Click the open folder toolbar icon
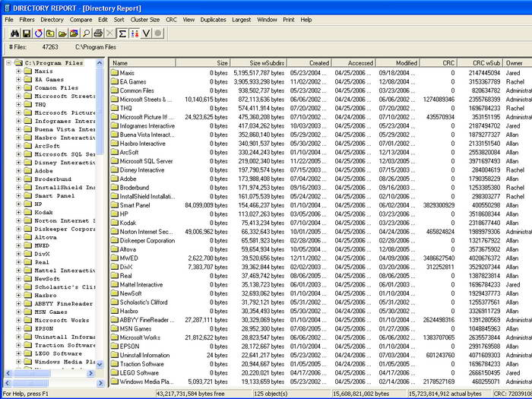Viewport: 532px width, 399px height. (62, 33)
